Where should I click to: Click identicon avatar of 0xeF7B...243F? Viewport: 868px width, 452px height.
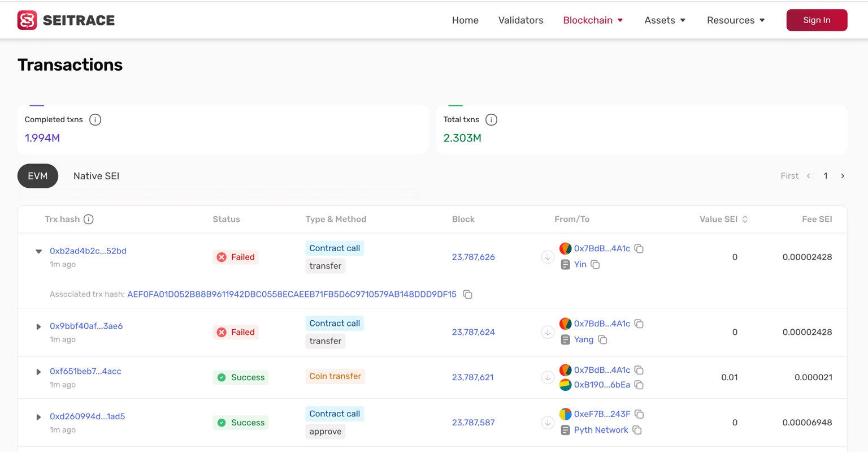[565, 414]
